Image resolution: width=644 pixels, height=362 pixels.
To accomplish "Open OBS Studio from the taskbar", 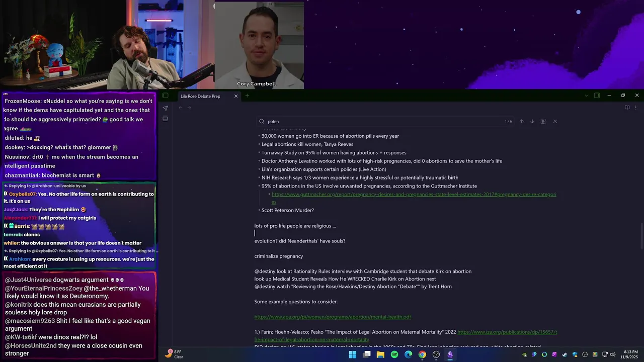I will pyautogui.click(x=436, y=354).
